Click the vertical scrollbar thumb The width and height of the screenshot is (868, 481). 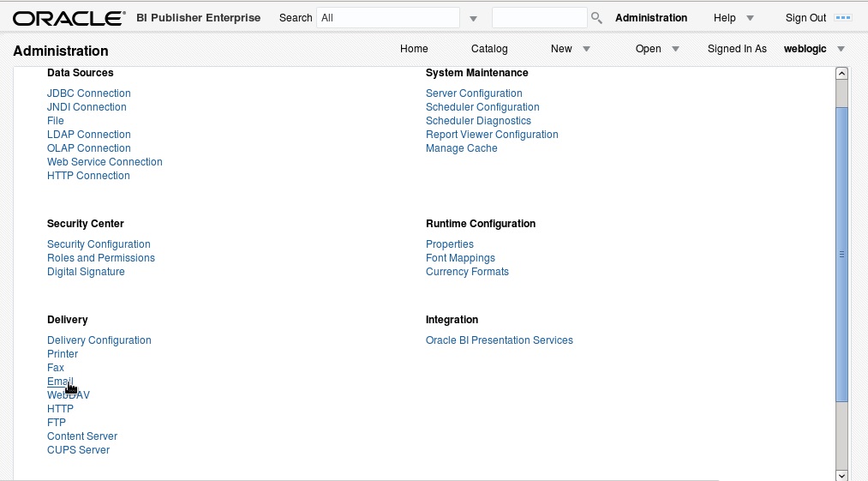(x=841, y=255)
